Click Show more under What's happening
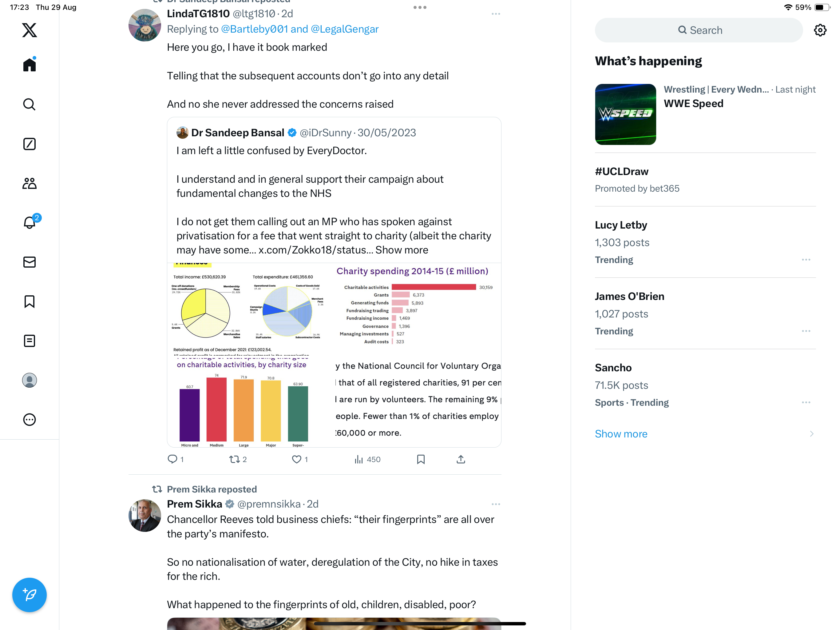Viewport: 840px width, 630px height. [621, 433]
